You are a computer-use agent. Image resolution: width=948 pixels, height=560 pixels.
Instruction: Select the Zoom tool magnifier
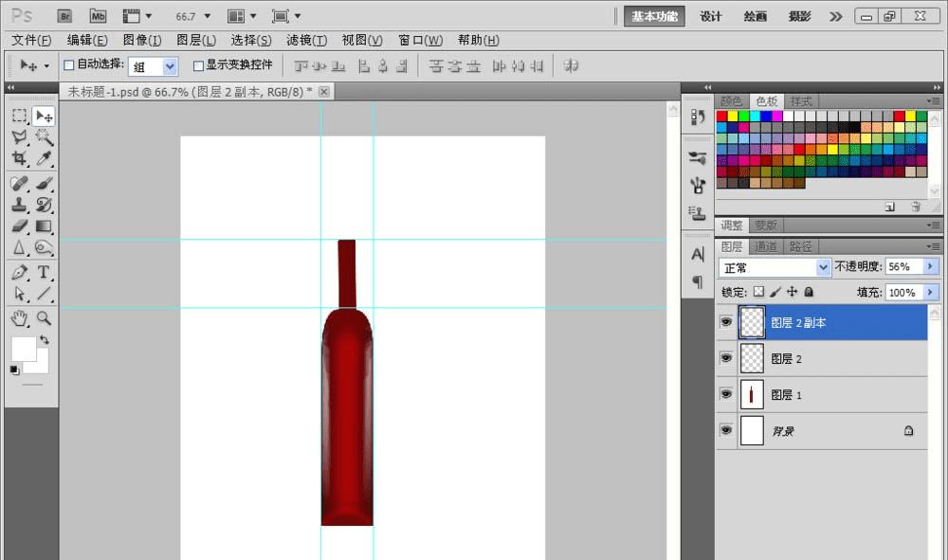[44, 318]
